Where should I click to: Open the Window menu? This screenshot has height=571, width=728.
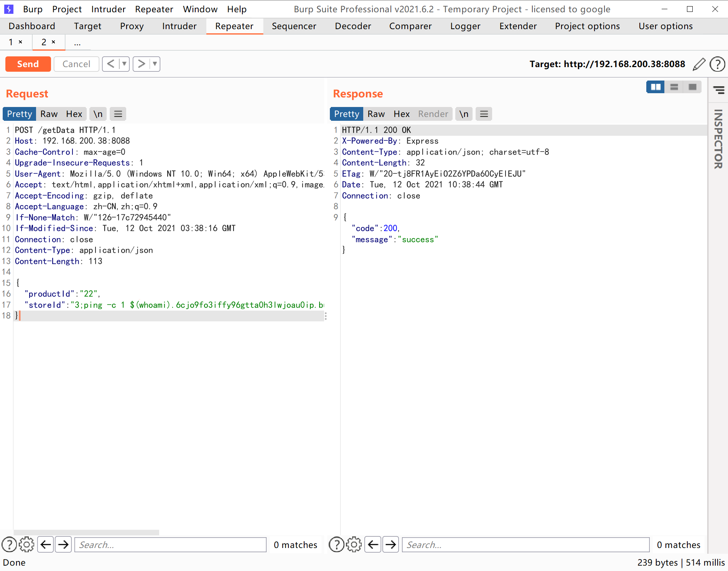(200, 9)
